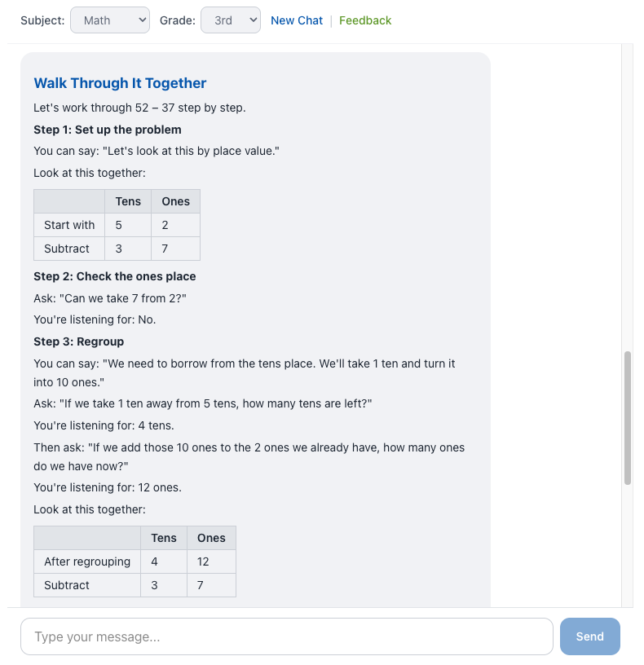Expand the Grade dropdown set to 3rd

tap(230, 20)
